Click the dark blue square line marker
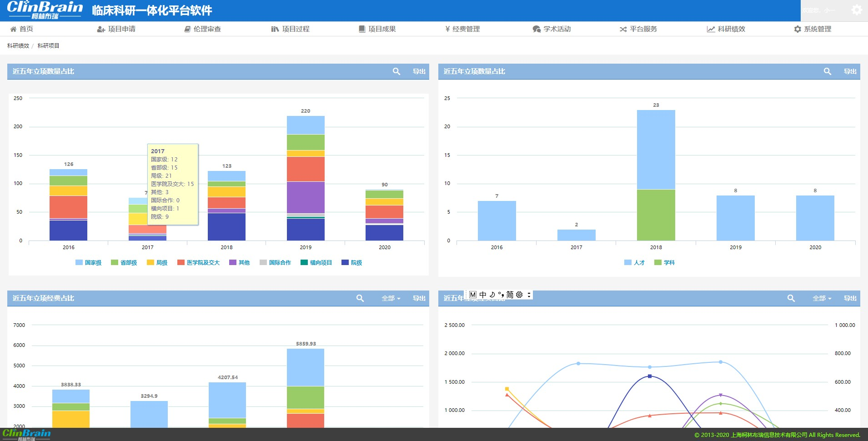 point(650,376)
